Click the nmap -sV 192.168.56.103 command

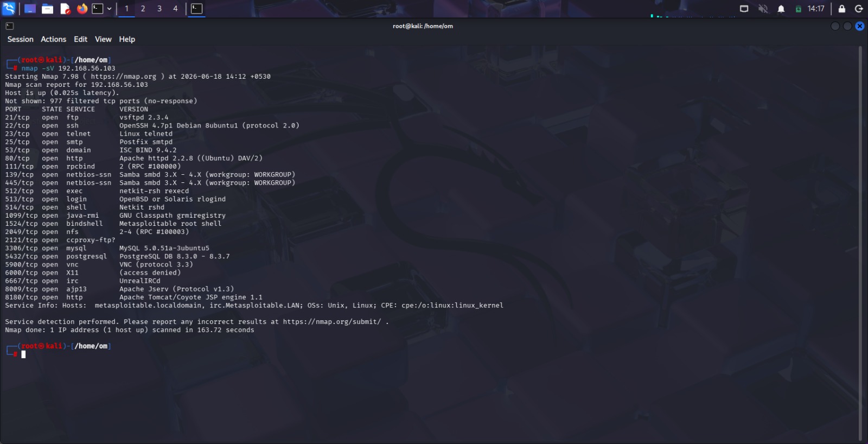click(x=68, y=68)
